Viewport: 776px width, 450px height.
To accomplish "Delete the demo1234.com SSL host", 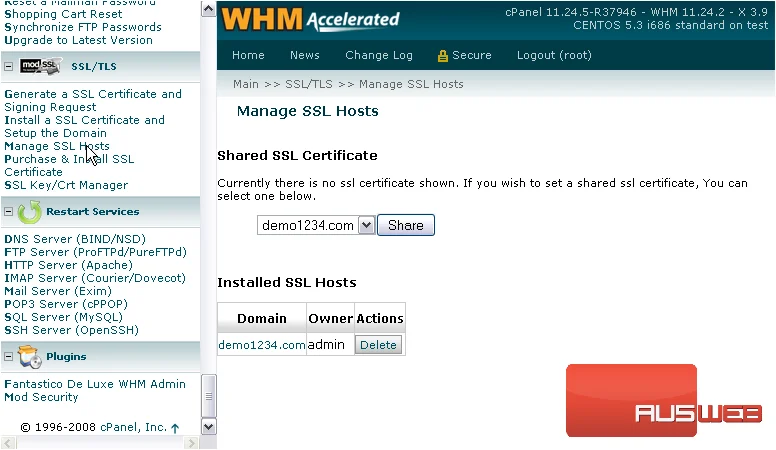I will click(378, 345).
